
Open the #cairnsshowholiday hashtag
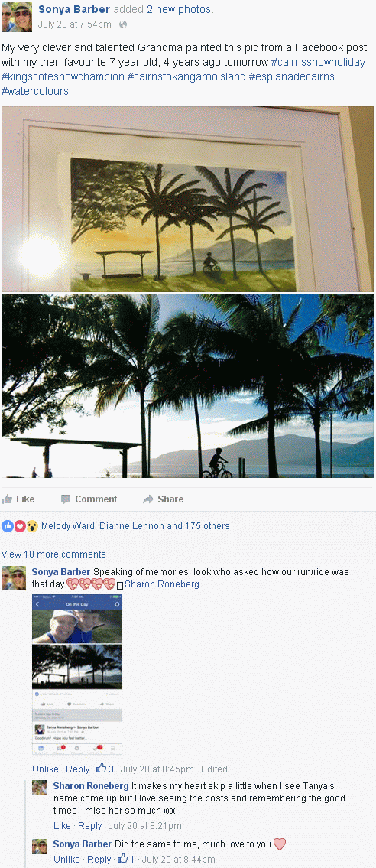point(318,62)
